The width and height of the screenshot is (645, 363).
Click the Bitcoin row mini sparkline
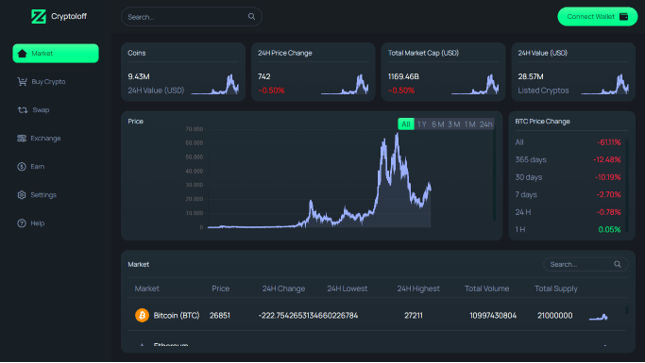[599, 316]
